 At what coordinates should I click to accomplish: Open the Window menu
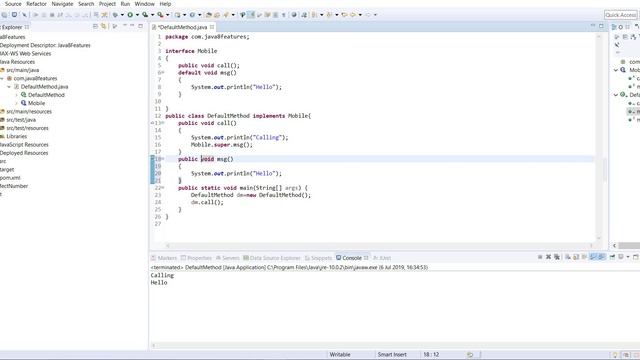click(x=144, y=4)
